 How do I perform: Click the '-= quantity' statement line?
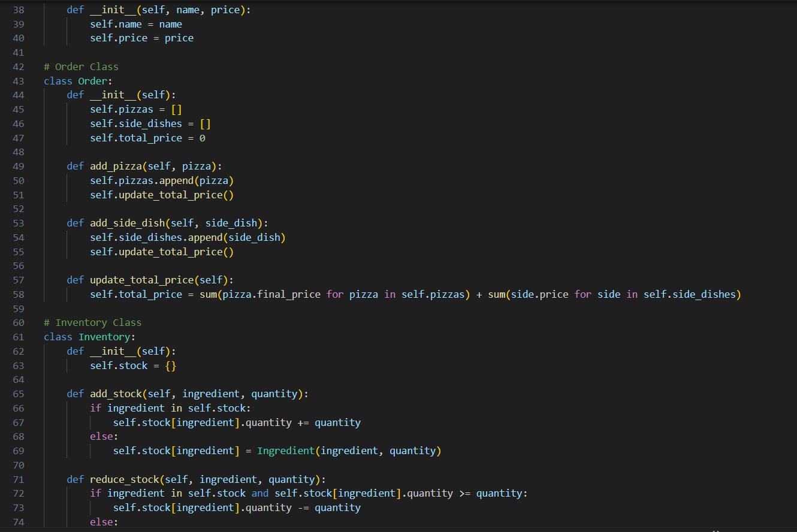click(x=237, y=507)
